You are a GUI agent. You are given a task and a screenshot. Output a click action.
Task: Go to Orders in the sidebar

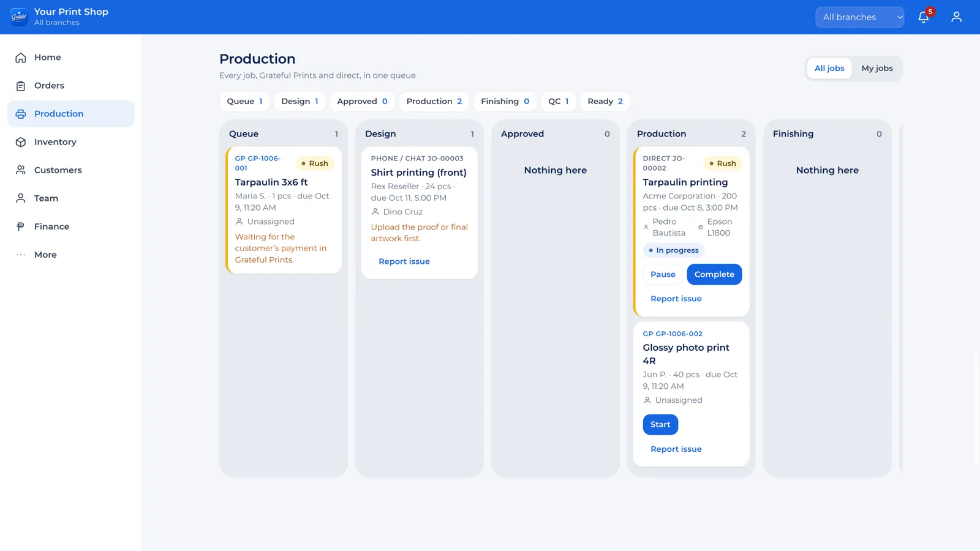pos(71,86)
